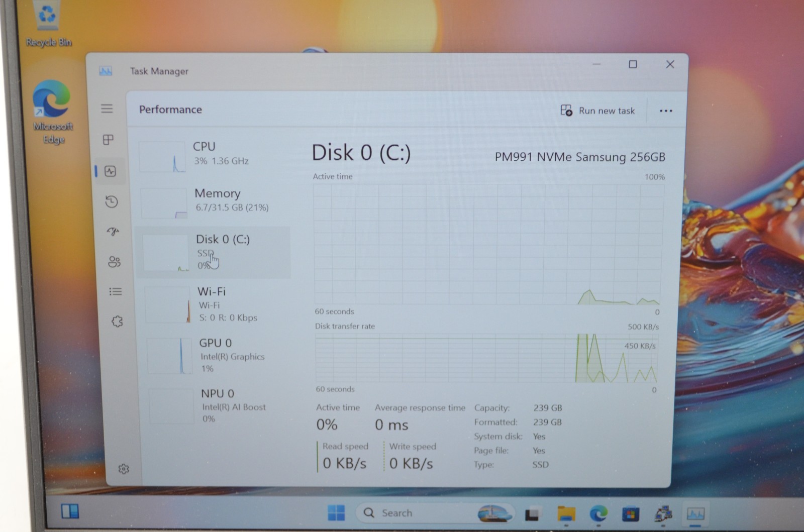Viewport: 804px width, 532px height.
Task: Click the Wi-Fi mini graph thumbnail
Action: click(x=168, y=304)
